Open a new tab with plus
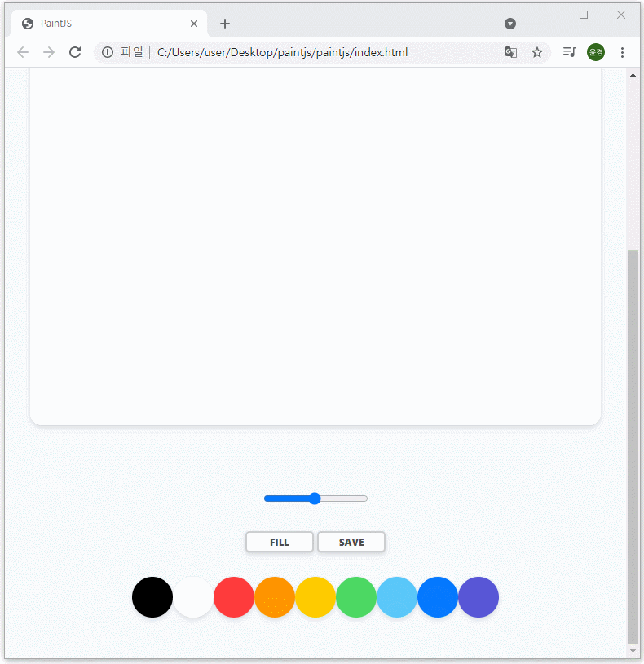This screenshot has width=644, height=664. 225,24
